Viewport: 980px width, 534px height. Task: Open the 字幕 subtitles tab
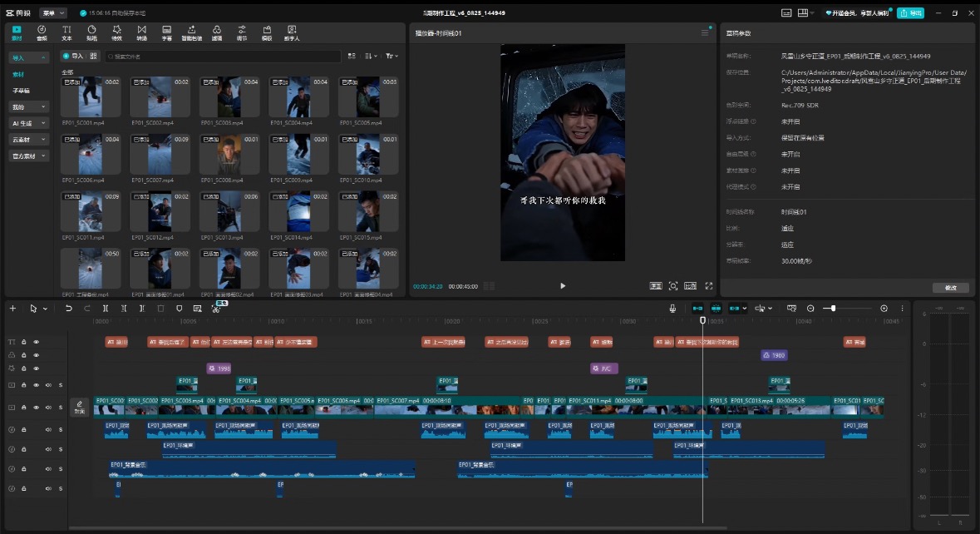click(167, 32)
